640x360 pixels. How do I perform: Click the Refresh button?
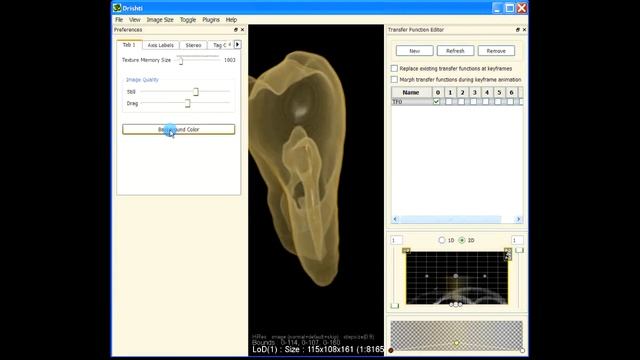coord(455,51)
